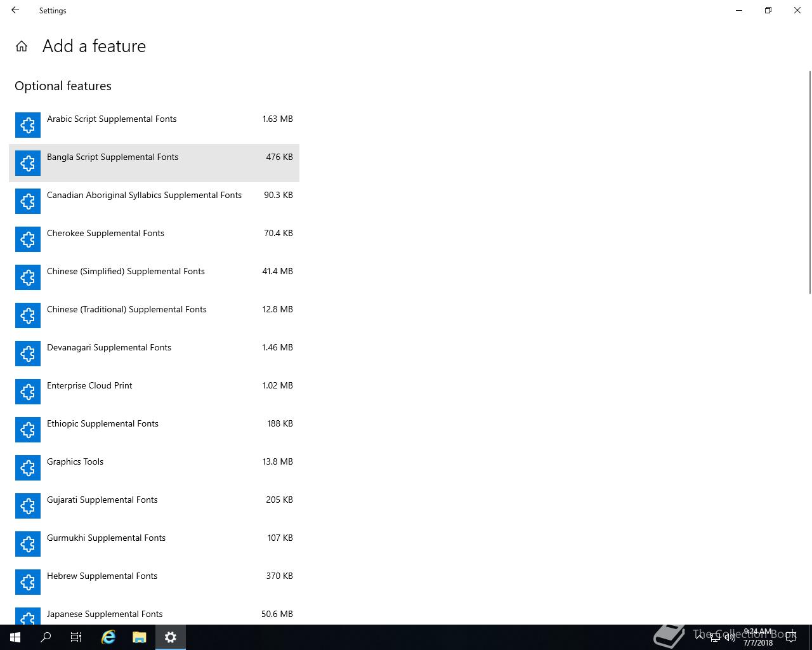Open Task View from the taskbar
This screenshot has width=812, height=650.
tap(76, 637)
